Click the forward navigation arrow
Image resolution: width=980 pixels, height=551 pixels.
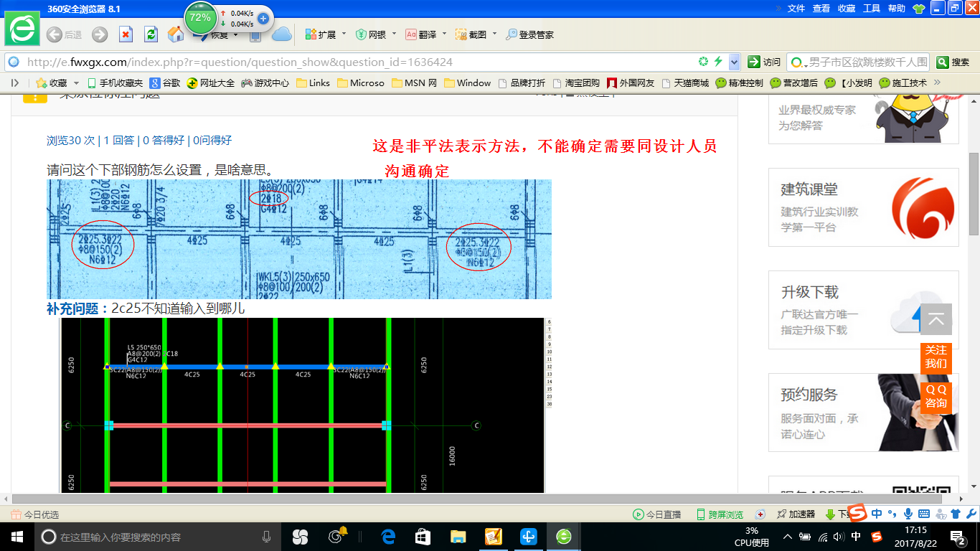tap(99, 34)
